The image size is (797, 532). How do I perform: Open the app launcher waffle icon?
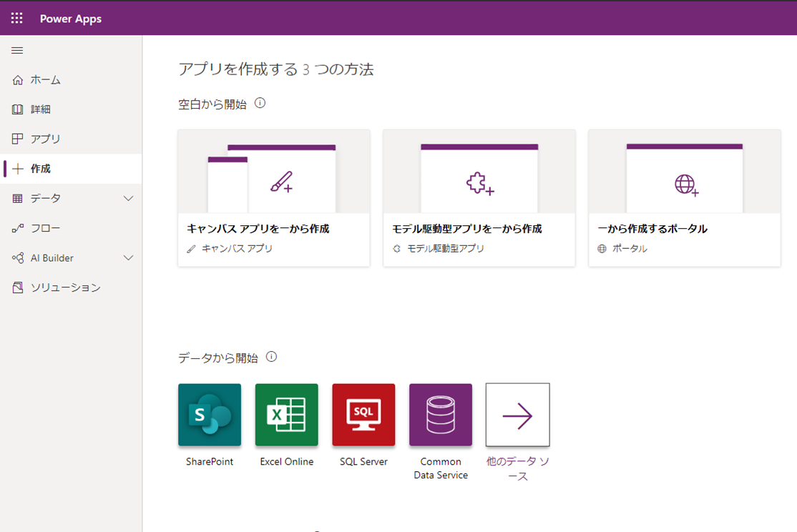[16, 19]
